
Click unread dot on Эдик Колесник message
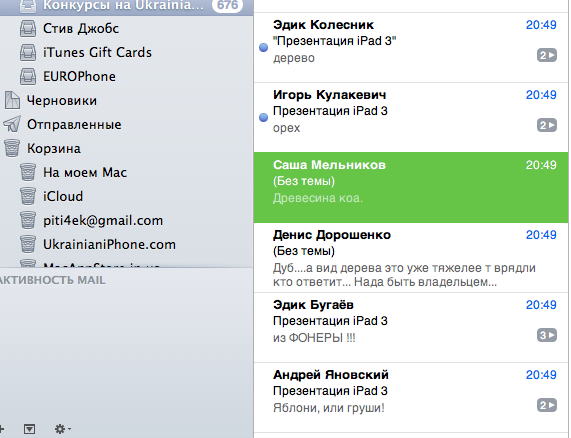point(263,47)
